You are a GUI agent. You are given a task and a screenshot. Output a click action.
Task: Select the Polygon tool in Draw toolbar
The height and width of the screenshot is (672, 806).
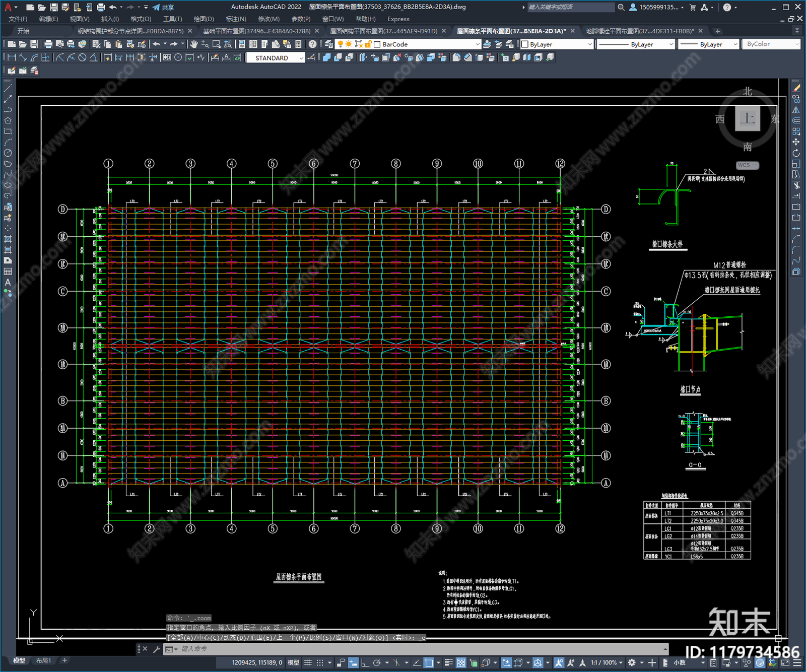(8, 120)
